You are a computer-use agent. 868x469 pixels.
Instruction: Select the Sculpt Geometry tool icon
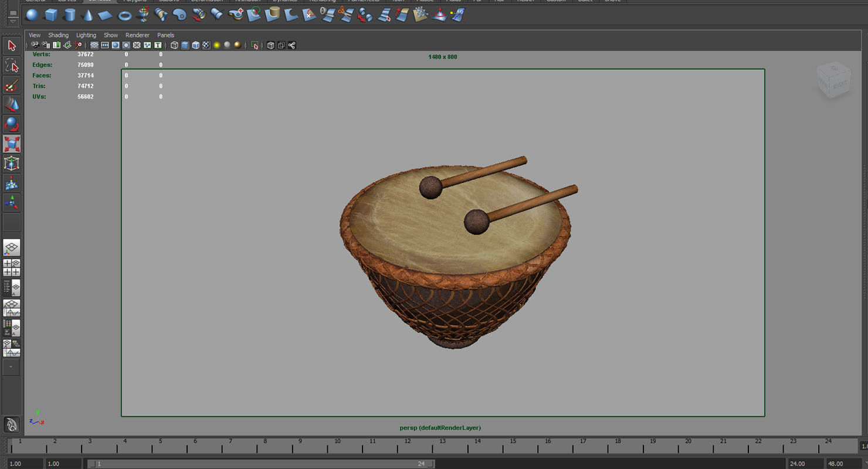pos(439,15)
